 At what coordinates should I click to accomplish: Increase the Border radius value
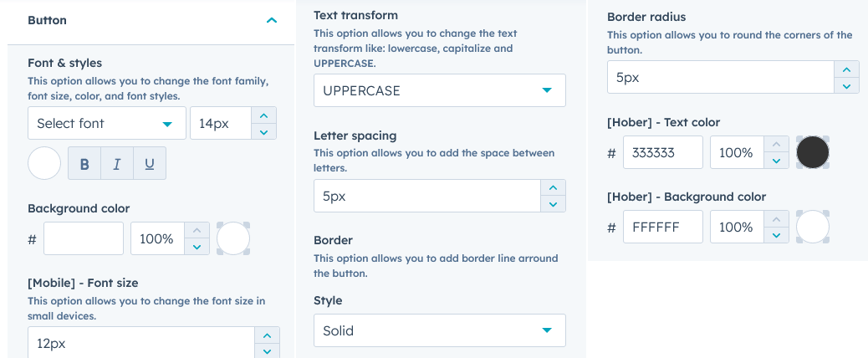(x=846, y=69)
